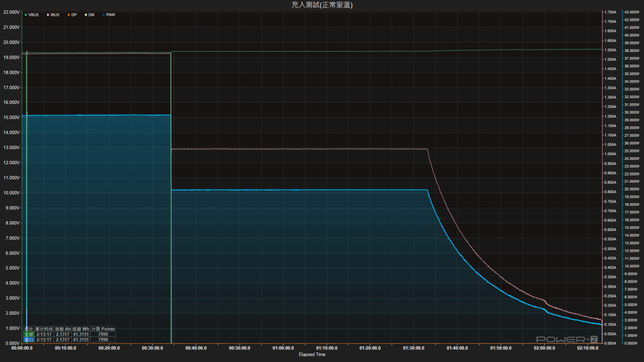Toggle the PWR series in the legend
The width and height of the screenshot is (644, 362).
[109, 15]
